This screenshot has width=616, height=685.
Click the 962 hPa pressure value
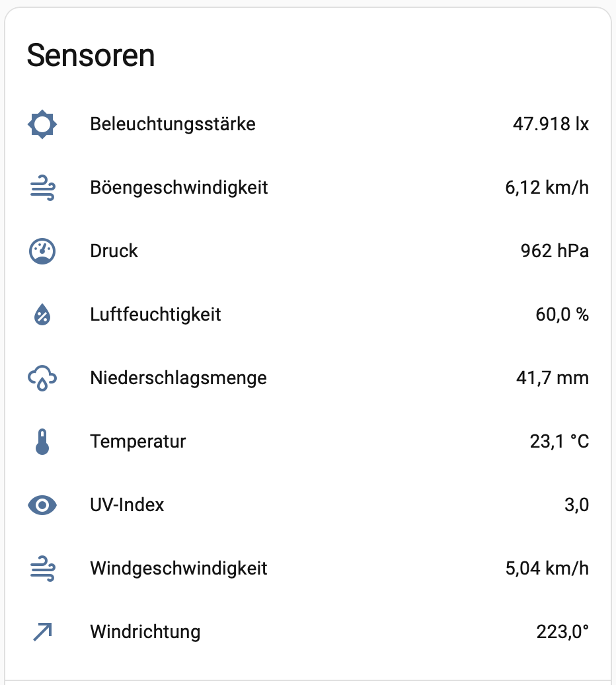tap(555, 251)
